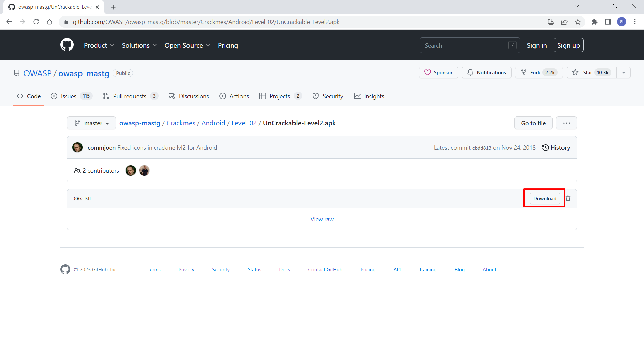Open the Projects tab
Viewport: 644px width, 345px height.
[x=281, y=96]
